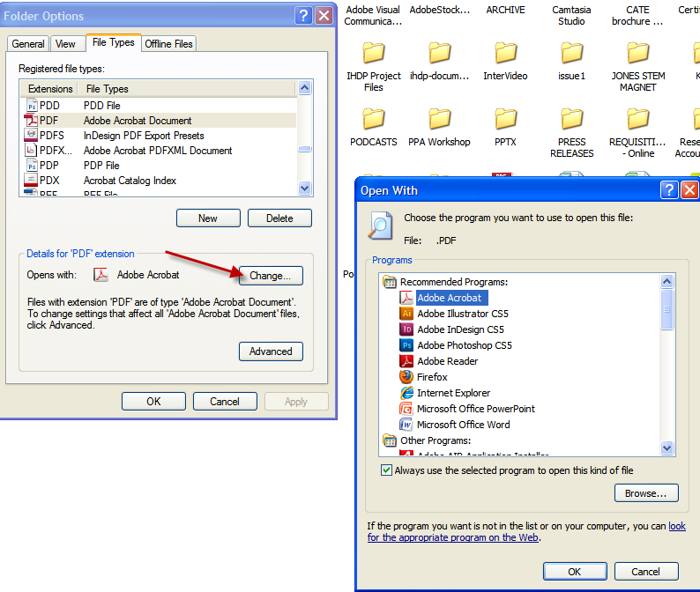The width and height of the screenshot is (700, 592).
Task: Open the Offline Files tab
Action: tap(168, 44)
